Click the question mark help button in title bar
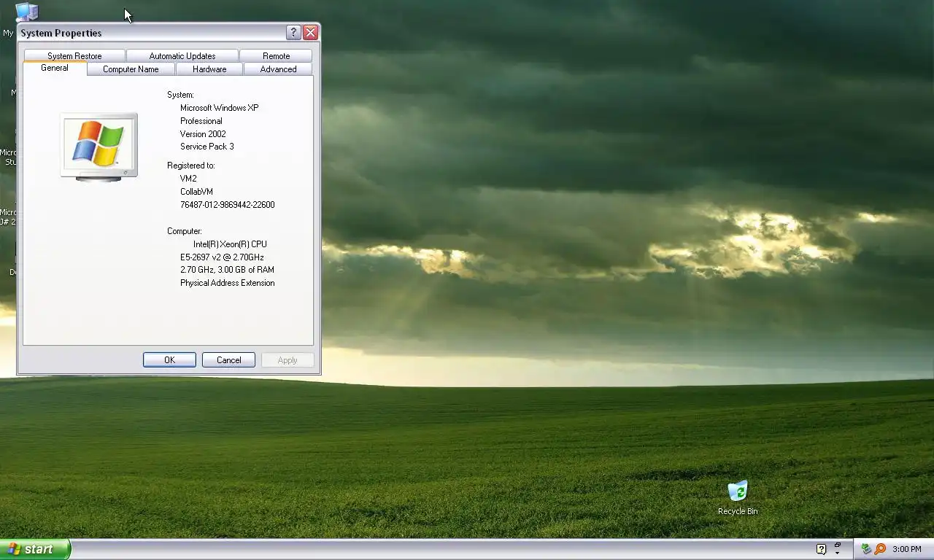Viewport: 934px width, 560px height. [293, 32]
